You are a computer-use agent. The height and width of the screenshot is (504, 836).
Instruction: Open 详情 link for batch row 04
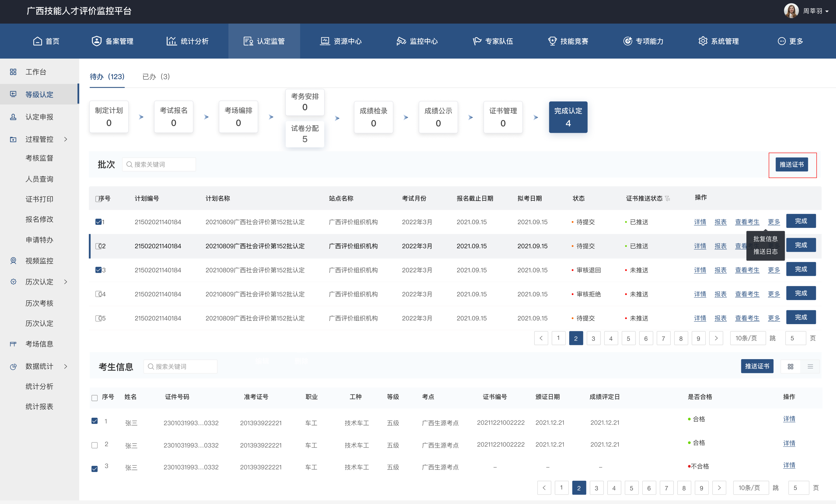click(x=700, y=294)
